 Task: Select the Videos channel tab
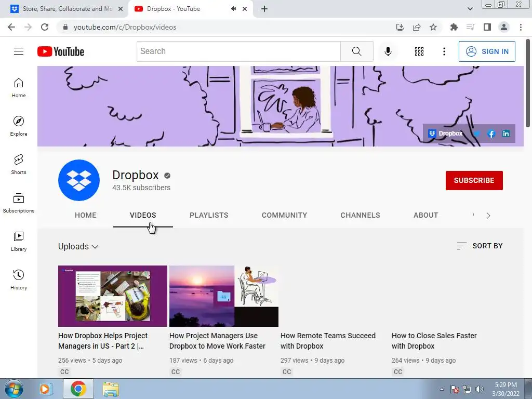tap(143, 215)
